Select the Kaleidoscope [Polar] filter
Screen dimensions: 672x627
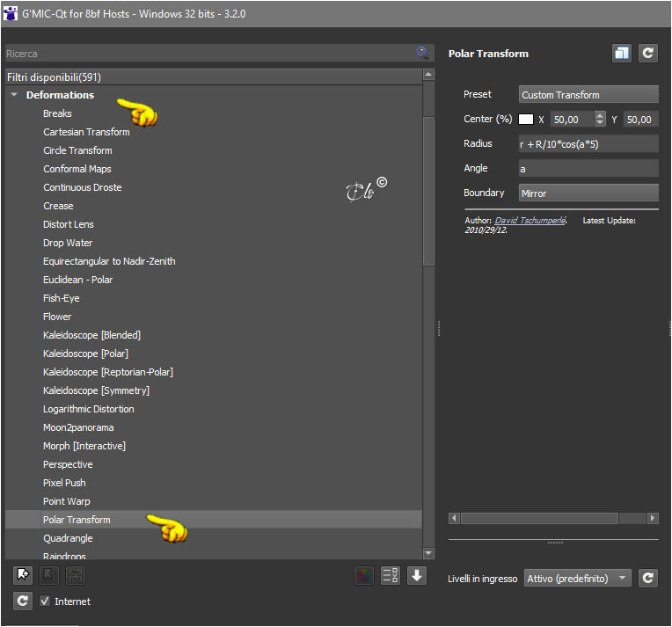point(85,354)
